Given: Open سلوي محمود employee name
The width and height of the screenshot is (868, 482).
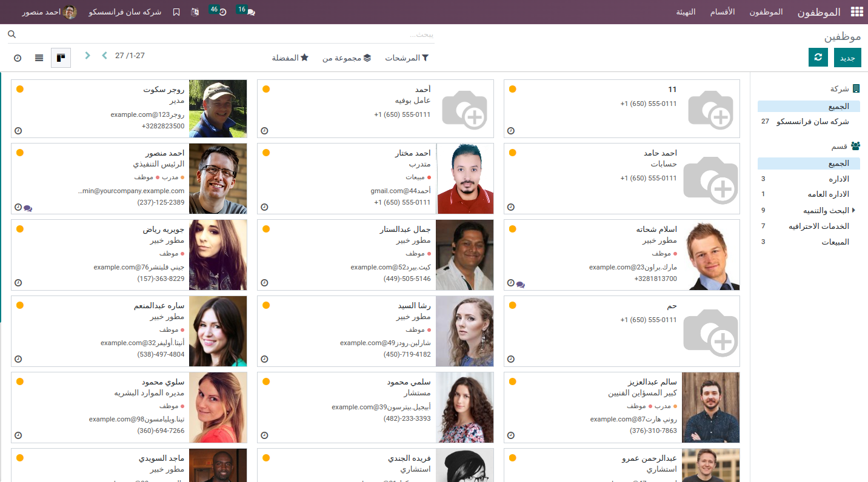Looking at the screenshot, I should 163,382.
